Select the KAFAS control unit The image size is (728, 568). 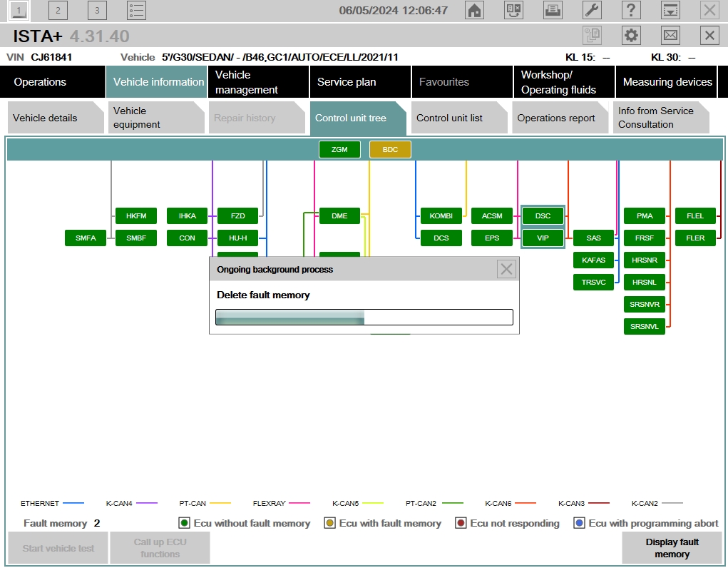[593, 260]
